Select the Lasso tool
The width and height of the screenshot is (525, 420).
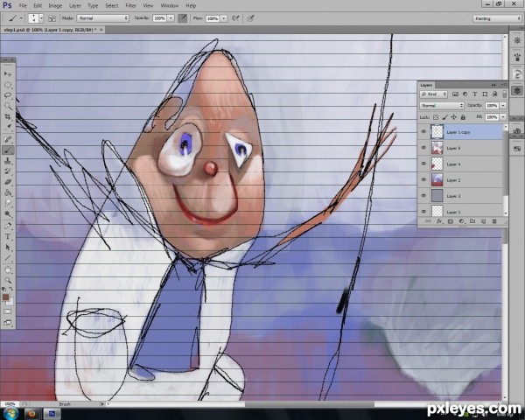pos(7,95)
